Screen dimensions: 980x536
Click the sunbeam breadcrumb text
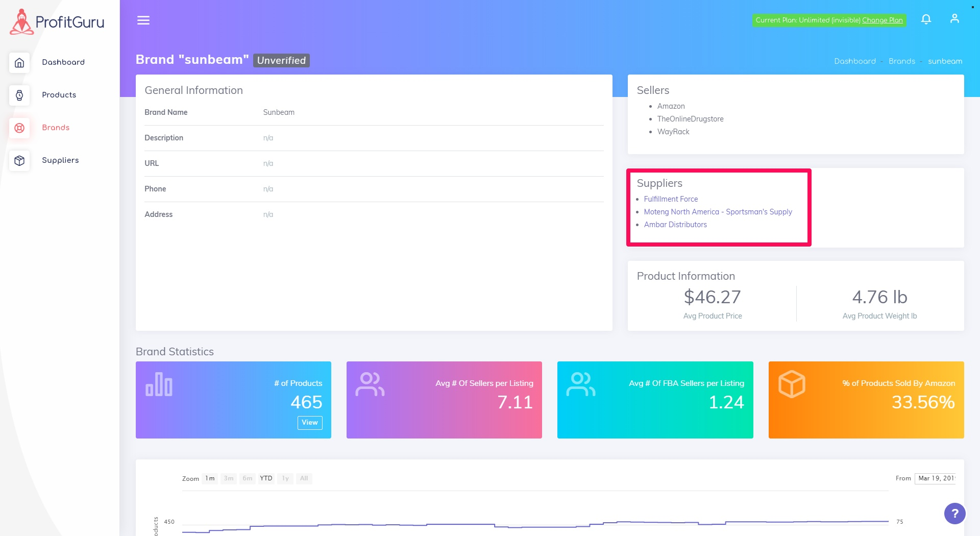point(945,61)
